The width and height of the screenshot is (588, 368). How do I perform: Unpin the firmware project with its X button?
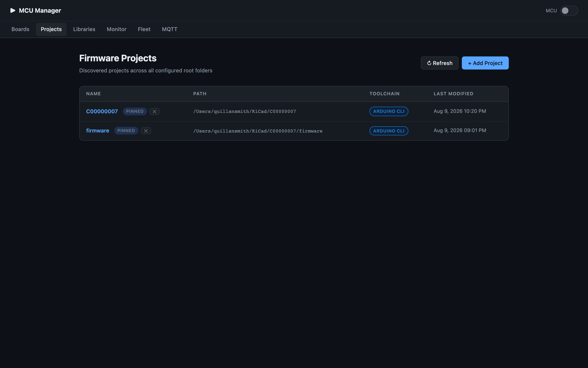146,131
